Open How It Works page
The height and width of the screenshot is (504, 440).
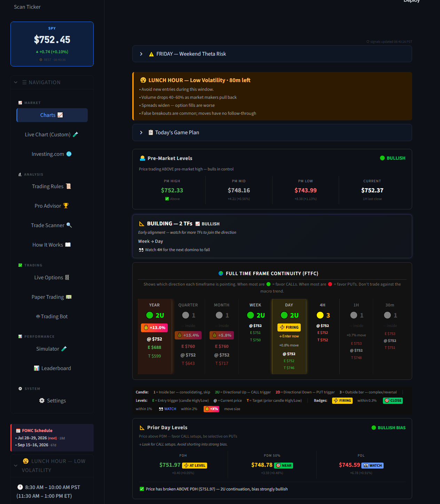(52, 245)
